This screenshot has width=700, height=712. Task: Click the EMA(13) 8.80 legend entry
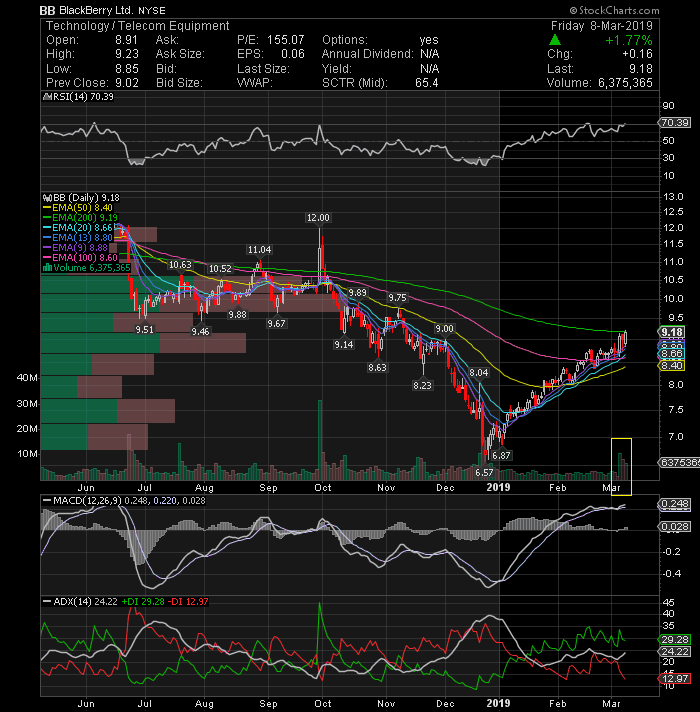[78, 237]
